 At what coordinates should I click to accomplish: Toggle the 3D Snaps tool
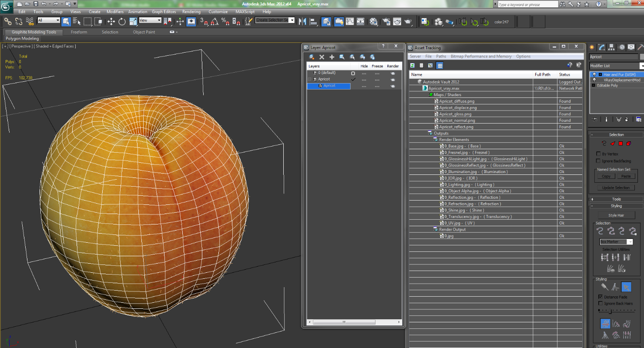tap(204, 21)
